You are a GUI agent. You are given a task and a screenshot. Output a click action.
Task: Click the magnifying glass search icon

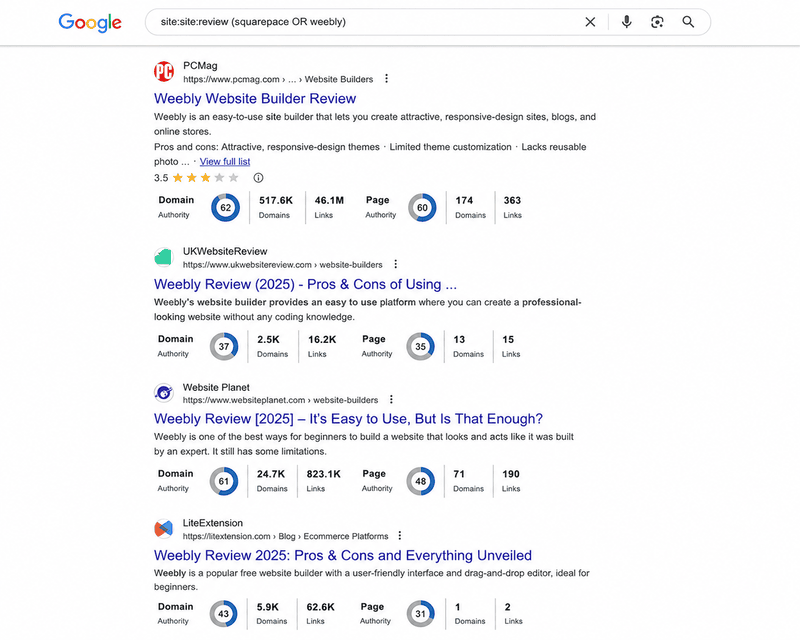pos(688,22)
